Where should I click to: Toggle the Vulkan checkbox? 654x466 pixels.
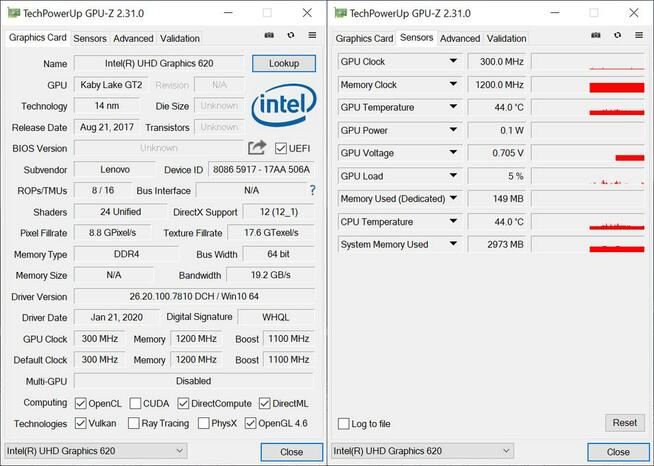[80, 423]
